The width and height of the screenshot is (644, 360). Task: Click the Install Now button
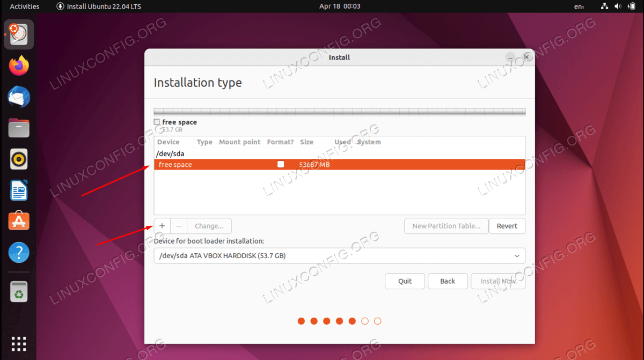498,281
